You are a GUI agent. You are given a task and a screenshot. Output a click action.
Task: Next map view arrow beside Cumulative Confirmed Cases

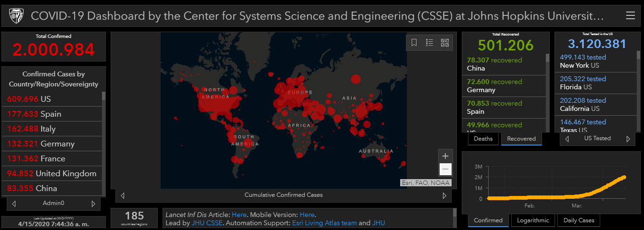[444, 195]
